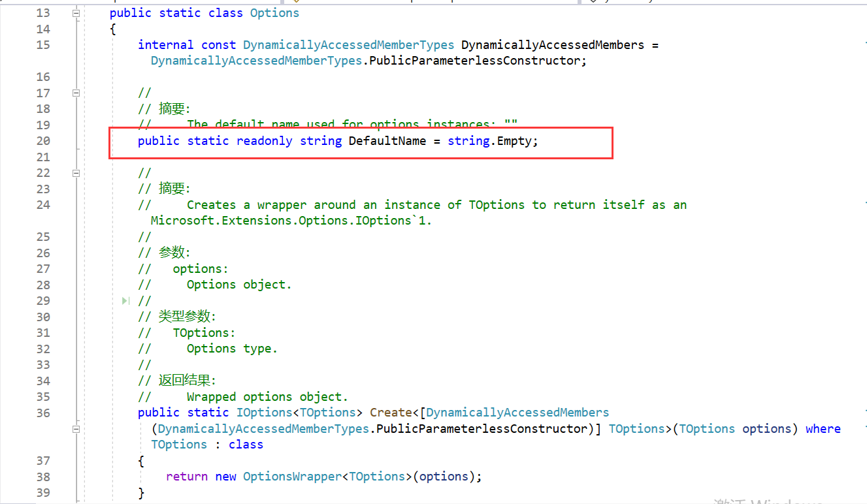
Task: Click the DefaultName identifier on line 20
Action: [387, 141]
